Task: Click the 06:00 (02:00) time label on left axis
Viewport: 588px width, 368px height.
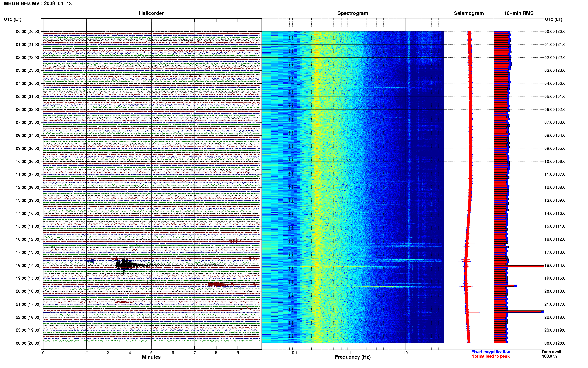Action: pos(28,109)
